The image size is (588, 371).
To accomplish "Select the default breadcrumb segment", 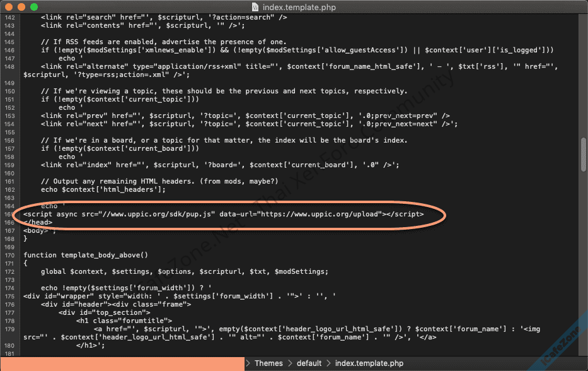I will click(x=309, y=363).
